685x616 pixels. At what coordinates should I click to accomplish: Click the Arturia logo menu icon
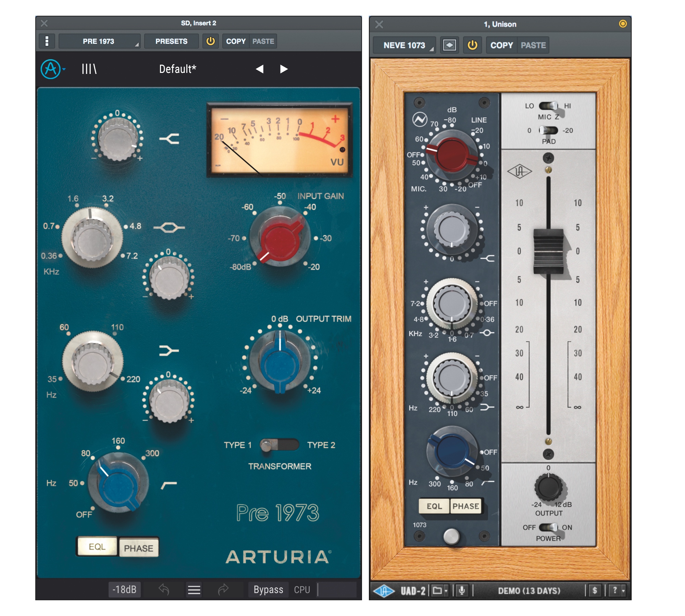click(51, 69)
